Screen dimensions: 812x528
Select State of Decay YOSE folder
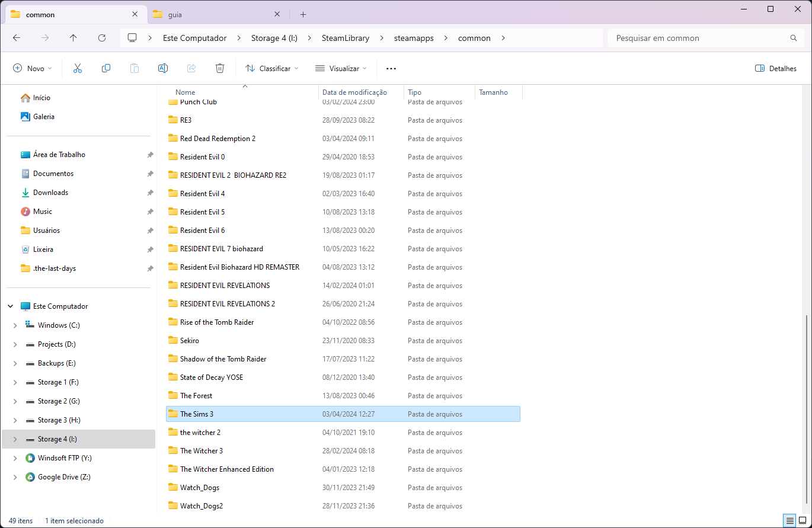click(343, 377)
